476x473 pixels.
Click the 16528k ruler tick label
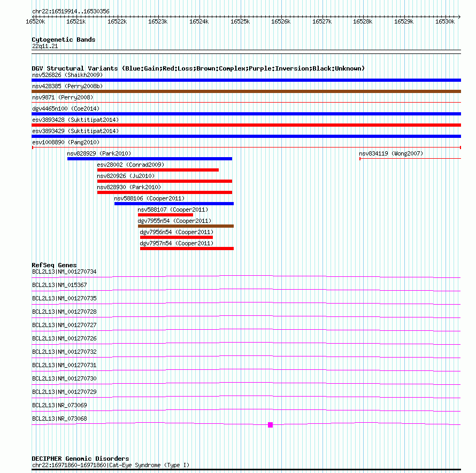[363, 21]
